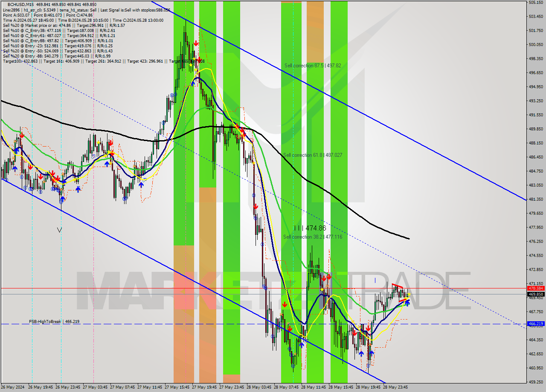Click 493.250 on the price axis
This screenshot has height=392, width=546.
tap(536, 101)
